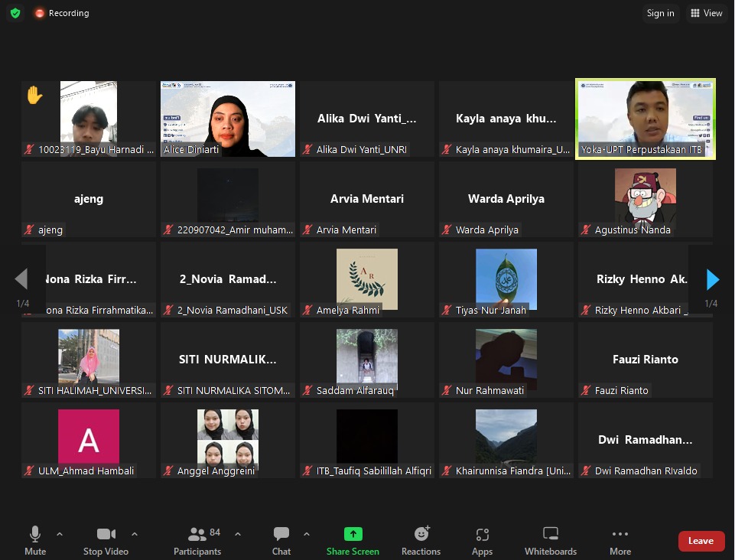This screenshot has width=735, height=560.
Task: Go to previous gallery page with left arrow
Action: click(21, 279)
